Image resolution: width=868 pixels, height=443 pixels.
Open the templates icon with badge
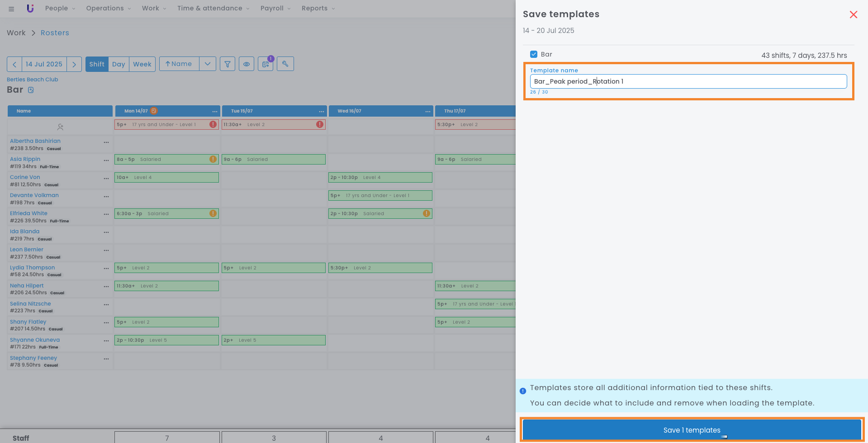coord(266,64)
